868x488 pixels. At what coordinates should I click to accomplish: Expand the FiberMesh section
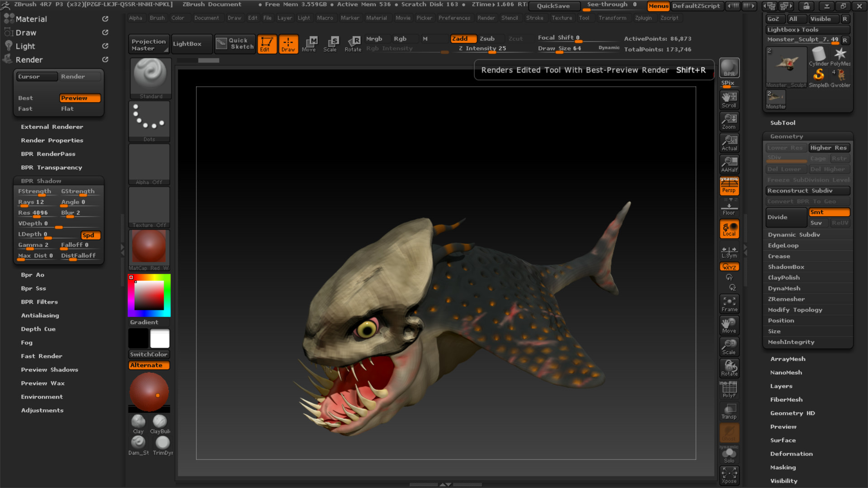tap(786, 400)
